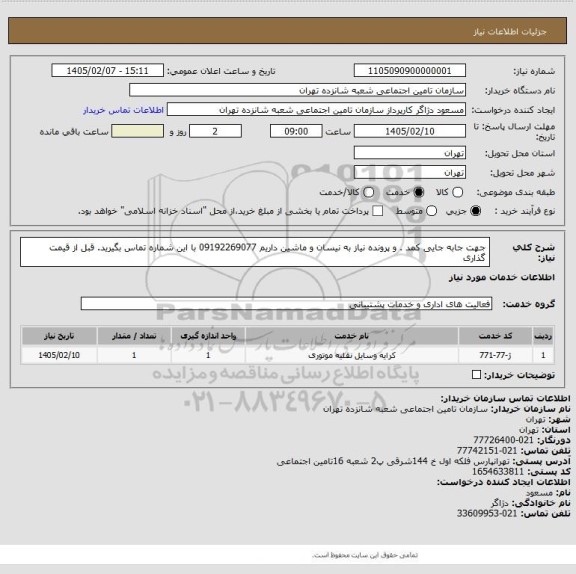Click the postal code 1654633811
This screenshot has height=574, width=576.
498,471
